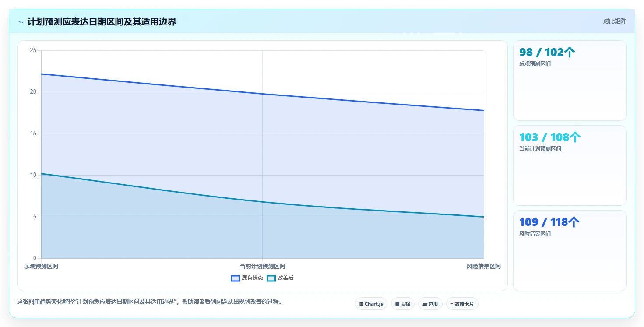Click the heading 计划预测应表达日期区间及其适用边界
This screenshot has height=327, width=644.
click(102, 21)
